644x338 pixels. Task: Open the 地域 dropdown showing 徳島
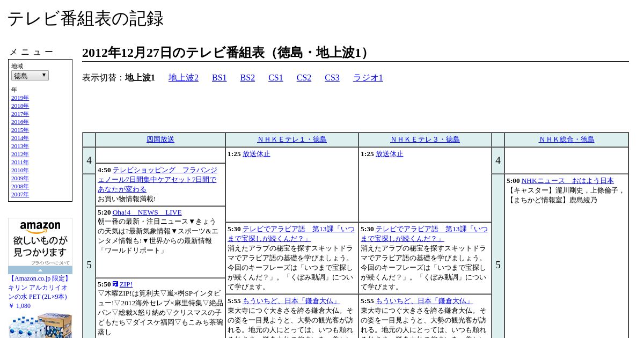tap(30, 76)
